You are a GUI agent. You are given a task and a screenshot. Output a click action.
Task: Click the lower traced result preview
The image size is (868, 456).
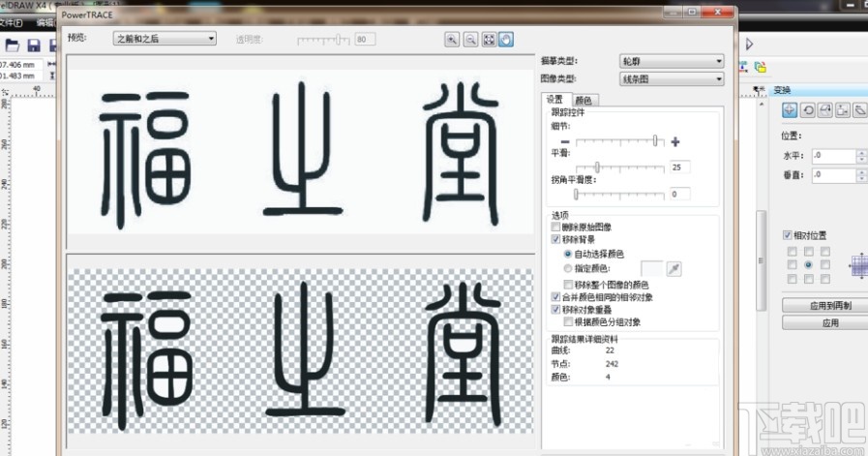coord(300,351)
